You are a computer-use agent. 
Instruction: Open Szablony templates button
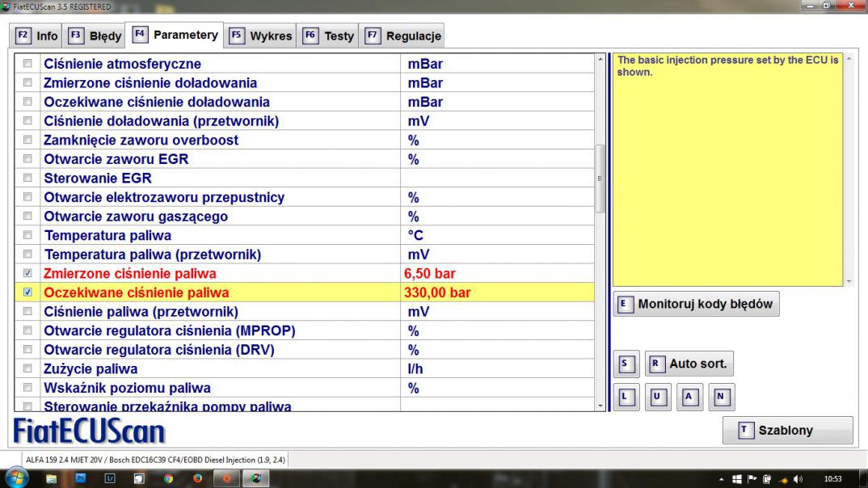(x=786, y=431)
